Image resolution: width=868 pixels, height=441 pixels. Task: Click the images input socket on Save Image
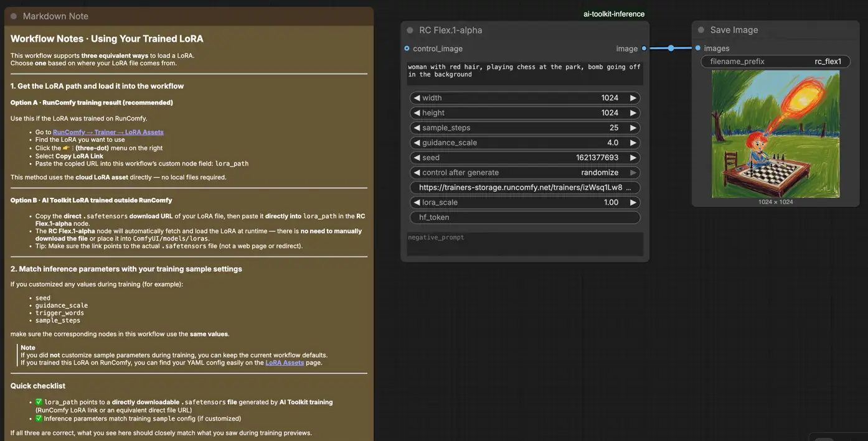coord(698,48)
